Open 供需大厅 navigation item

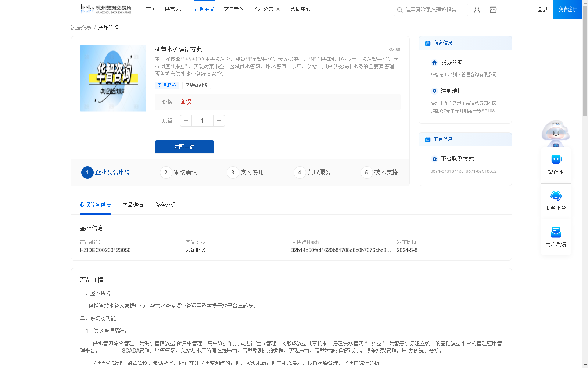(175, 9)
